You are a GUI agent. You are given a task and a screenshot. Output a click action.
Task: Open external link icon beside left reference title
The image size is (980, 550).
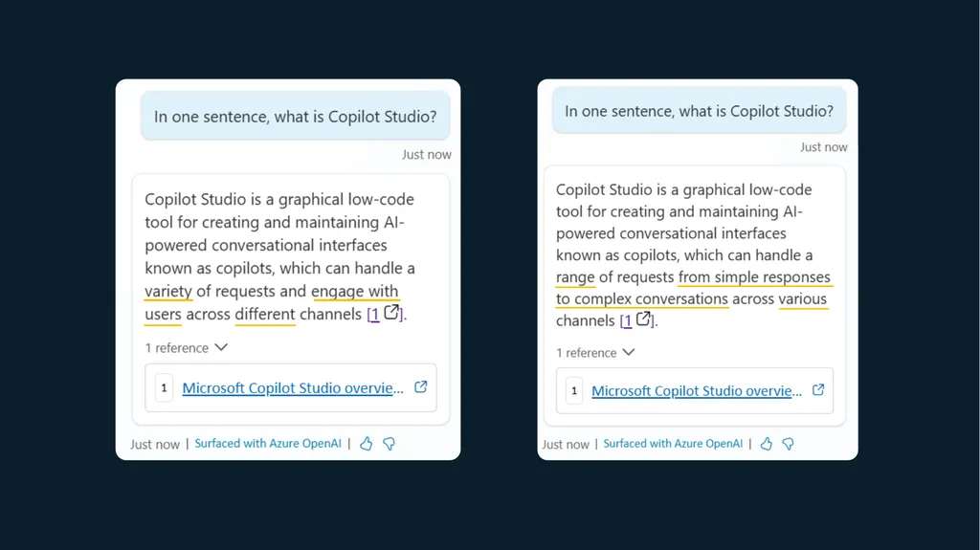(x=421, y=386)
